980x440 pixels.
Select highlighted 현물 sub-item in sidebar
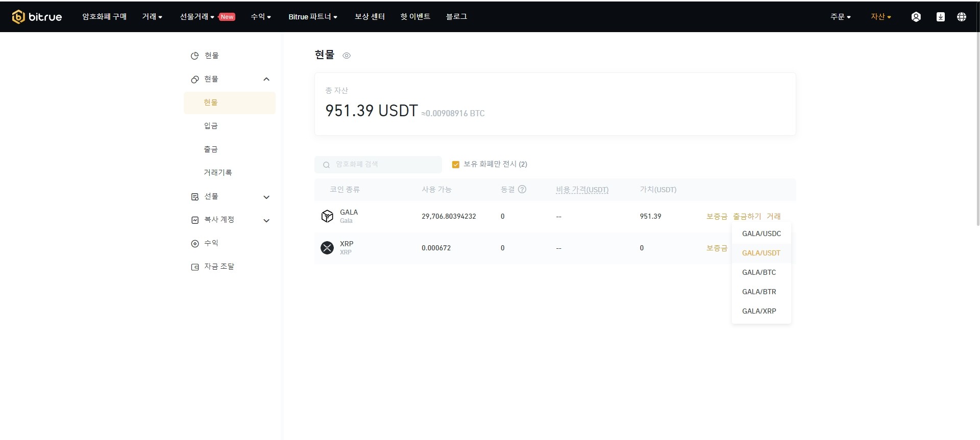click(230, 102)
